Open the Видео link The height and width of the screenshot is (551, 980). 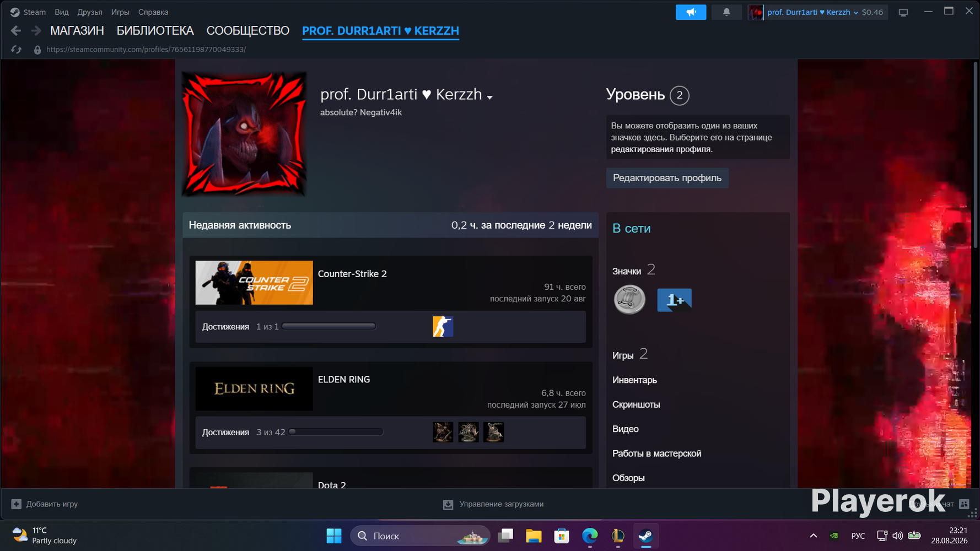click(x=626, y=429)
